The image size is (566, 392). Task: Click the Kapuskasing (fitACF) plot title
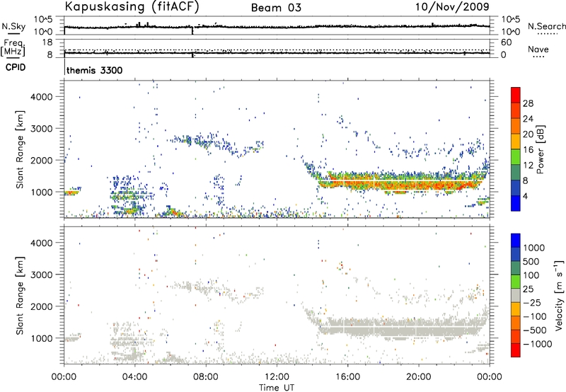[x=132, y=6]
